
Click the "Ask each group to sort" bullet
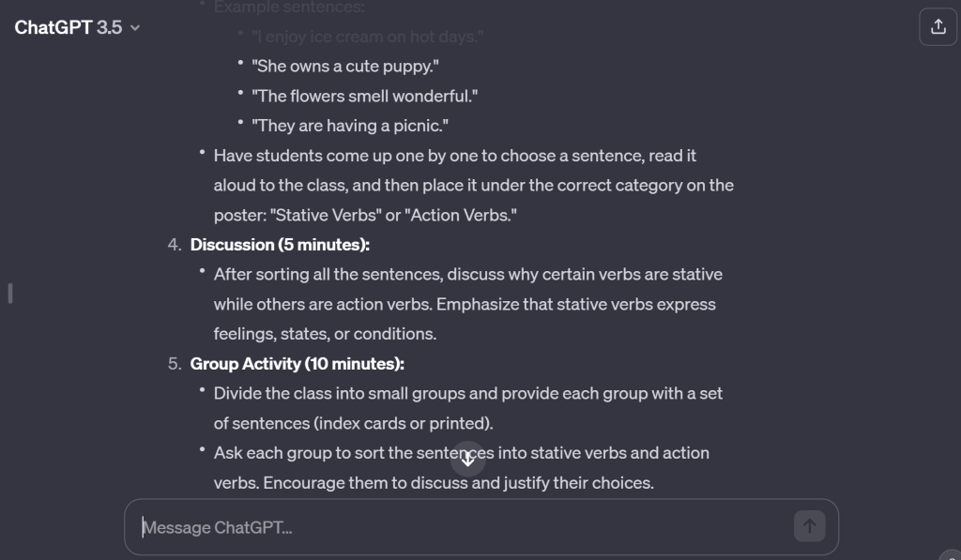pyautogui.click(x=461, y=453)
